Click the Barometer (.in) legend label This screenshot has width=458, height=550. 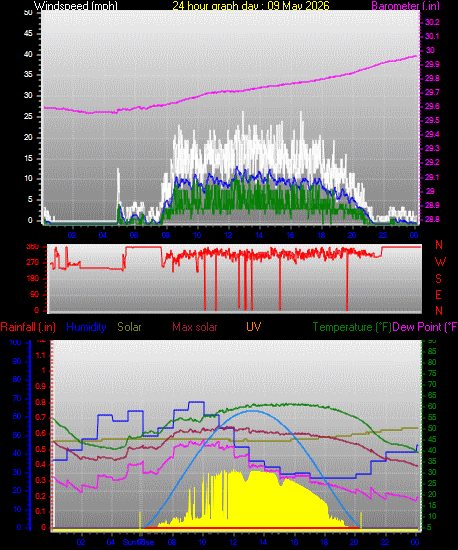pyautogui.click(x=405, y=6)
